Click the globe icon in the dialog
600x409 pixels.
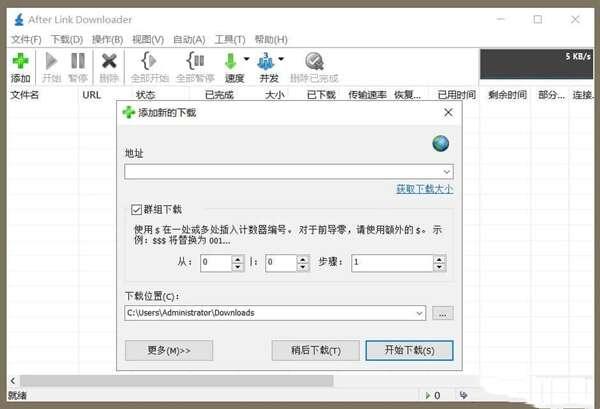pyautogui.click(x=441, y=144)
